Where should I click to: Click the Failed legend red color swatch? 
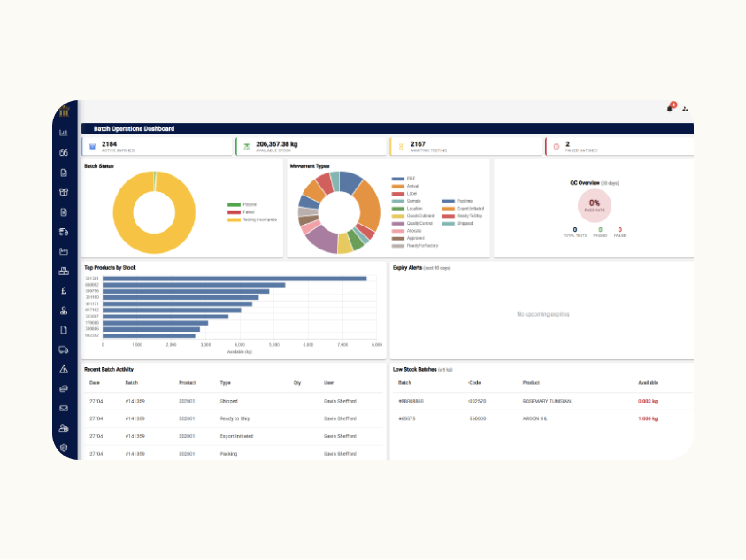click(x=234, y=212)
